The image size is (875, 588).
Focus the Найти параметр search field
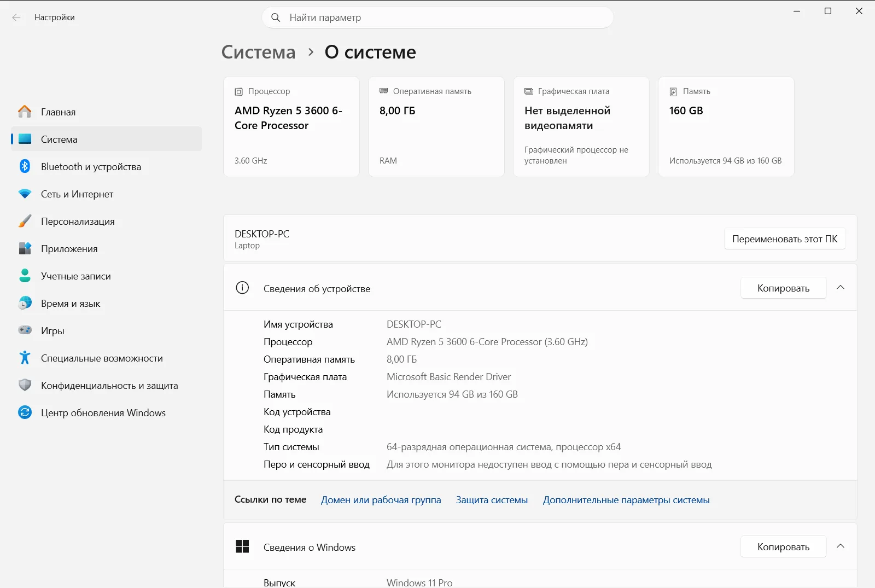437,18
